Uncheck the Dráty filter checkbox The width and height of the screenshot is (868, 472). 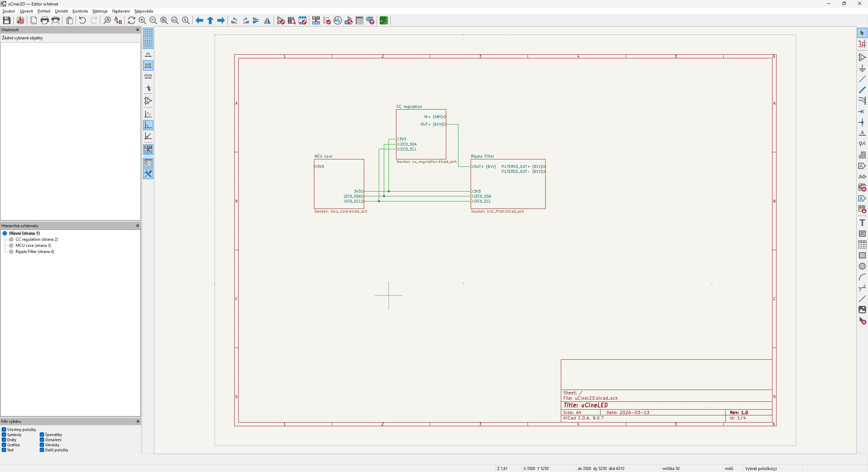[x=4, y=440]
